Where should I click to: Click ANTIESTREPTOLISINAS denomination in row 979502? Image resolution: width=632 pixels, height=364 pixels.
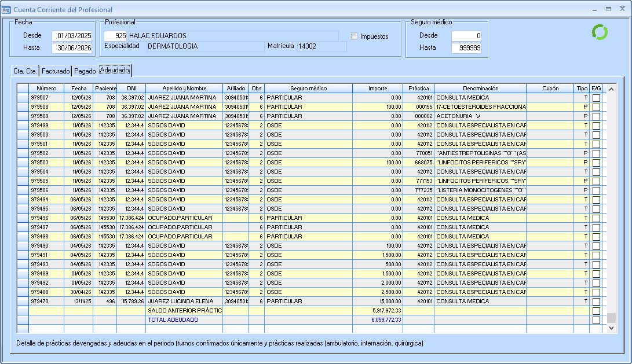pos(480,153)
